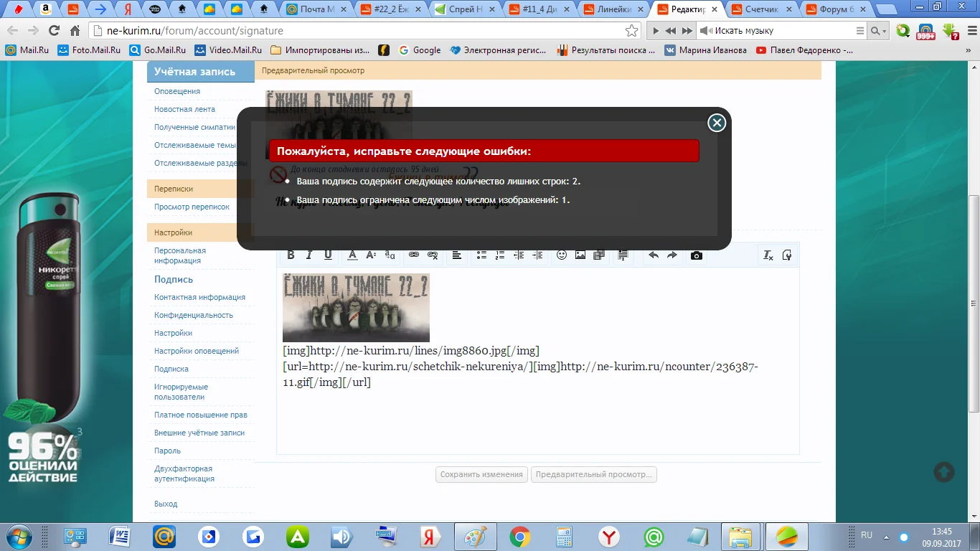Open the insert dropdown with text-block icon
Image resolution: width=980 pixels, height=551 pixels.
623,255
